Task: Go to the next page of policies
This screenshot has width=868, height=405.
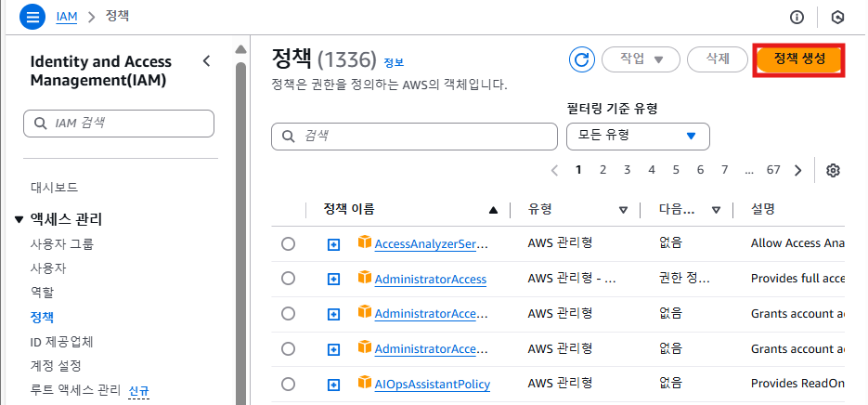Action: click(x=797, y=170)
